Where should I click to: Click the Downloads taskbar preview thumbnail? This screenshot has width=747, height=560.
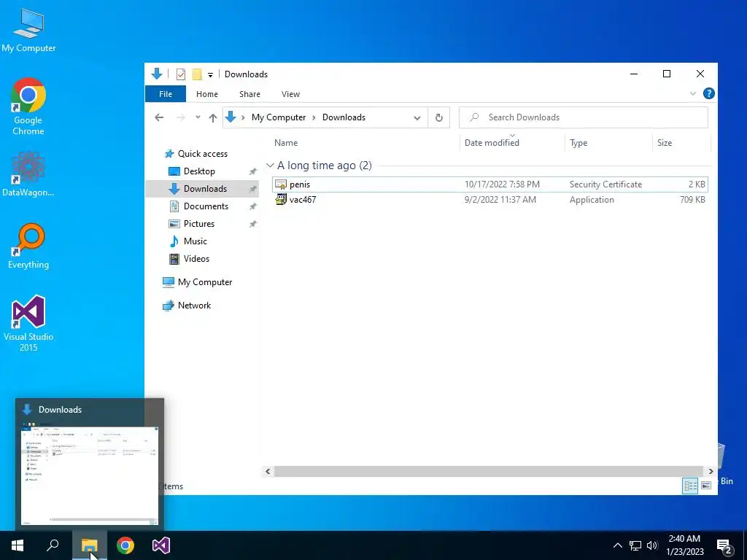(90, 475)
